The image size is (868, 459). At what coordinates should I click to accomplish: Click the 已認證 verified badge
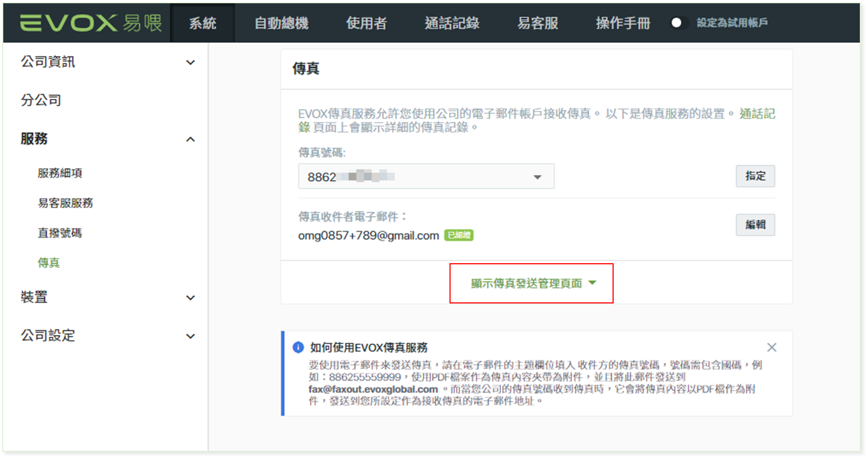click(x=459, y=235)
